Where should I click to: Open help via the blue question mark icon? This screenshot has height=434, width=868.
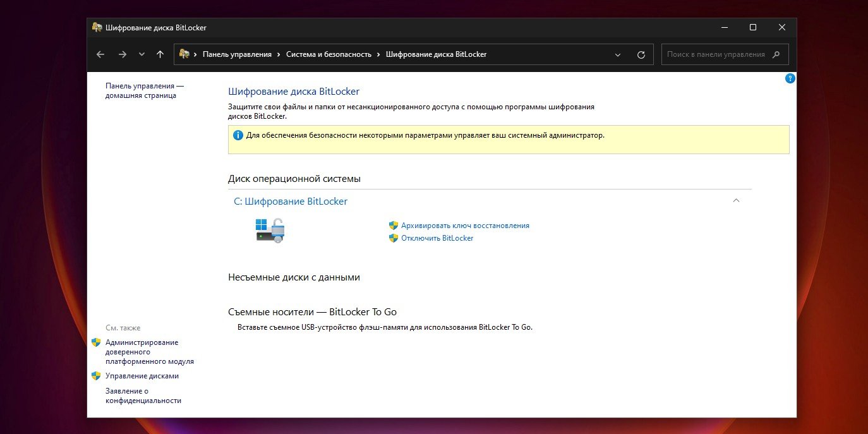[x=789, y=78]
